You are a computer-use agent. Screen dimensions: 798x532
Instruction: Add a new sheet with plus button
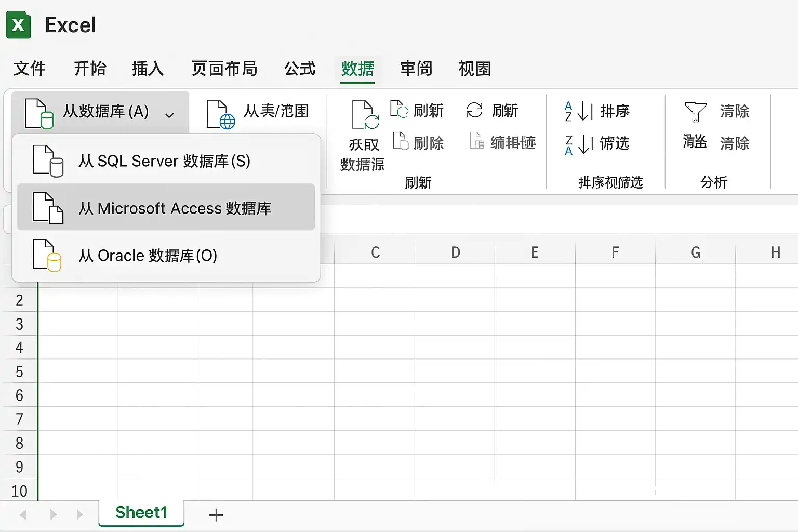point(216,515)
